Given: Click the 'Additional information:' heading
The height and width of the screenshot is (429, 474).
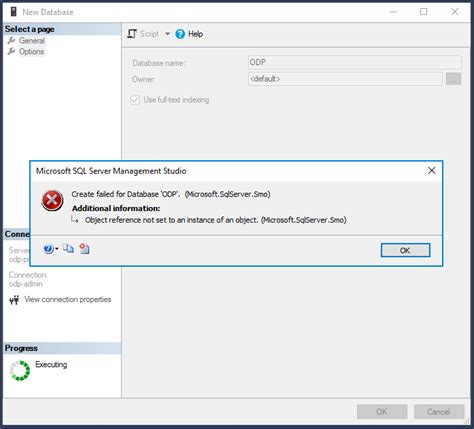Looking at the screenshot, I should click(116, 208).
